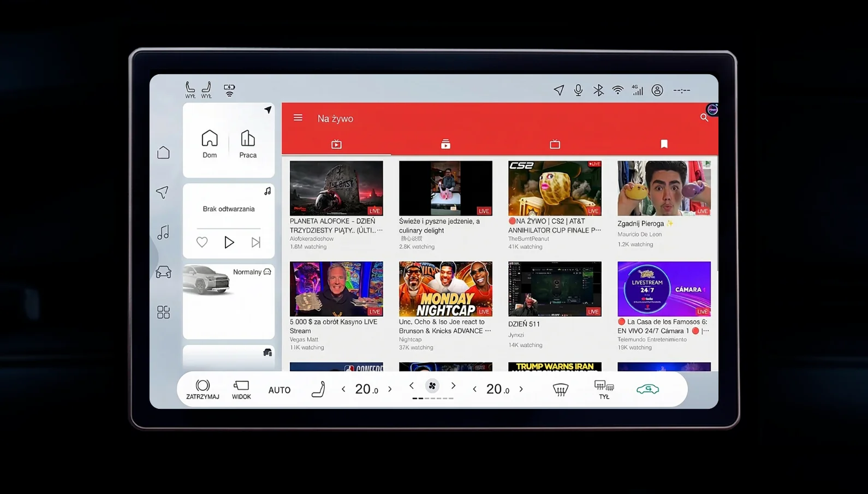Increase the left temperature
Viewport: 868px width, 494px height.
[390, 389]
